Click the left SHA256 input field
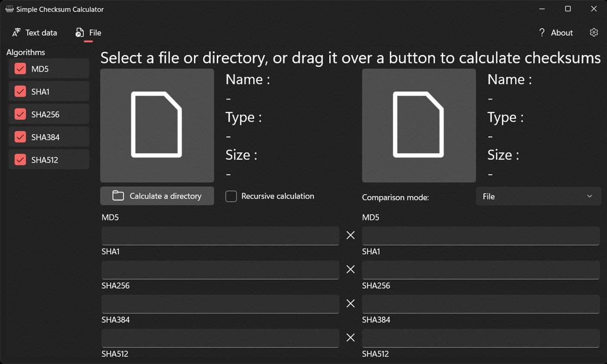The height and width of the screenshot is (364, 607). pyautogui.click(x=220, y=303)
